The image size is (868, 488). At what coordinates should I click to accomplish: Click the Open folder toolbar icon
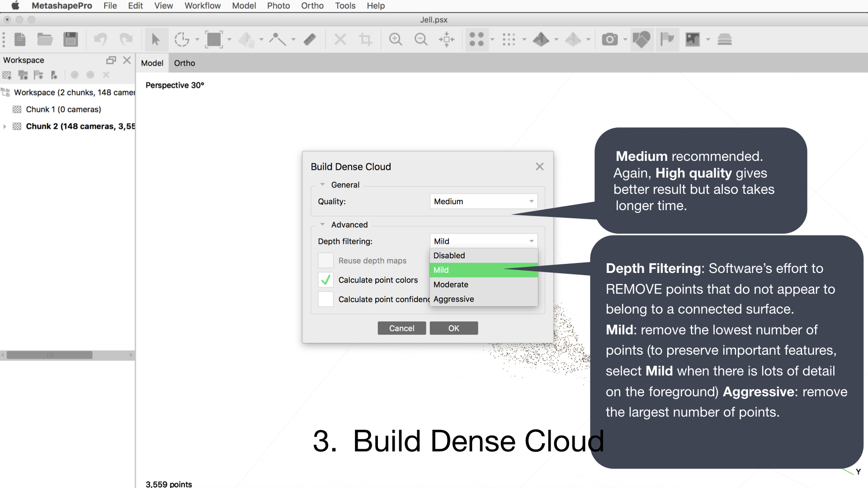[x=45, y=40]
